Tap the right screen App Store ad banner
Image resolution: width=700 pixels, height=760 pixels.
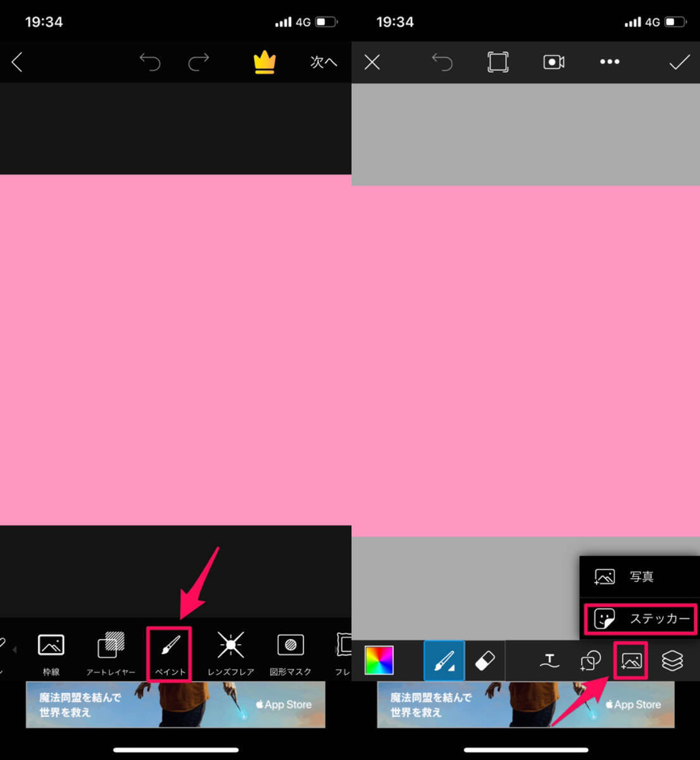[526, 704]
